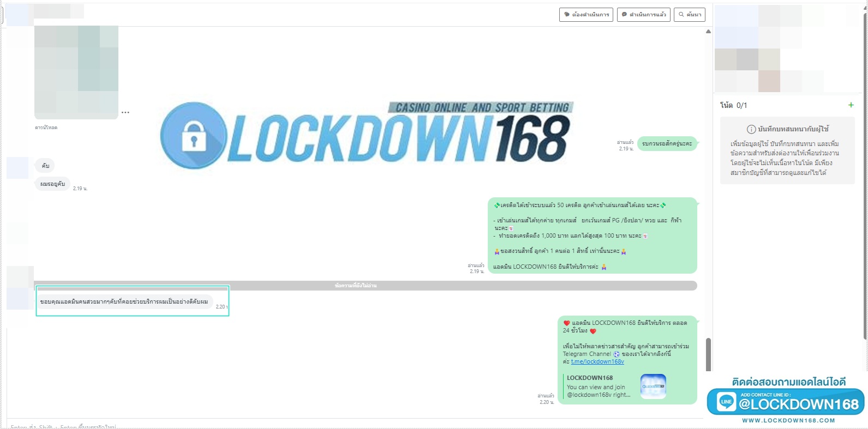Open the blurred image attachment above ดาวน์โหลด

[x=76, y=72]
